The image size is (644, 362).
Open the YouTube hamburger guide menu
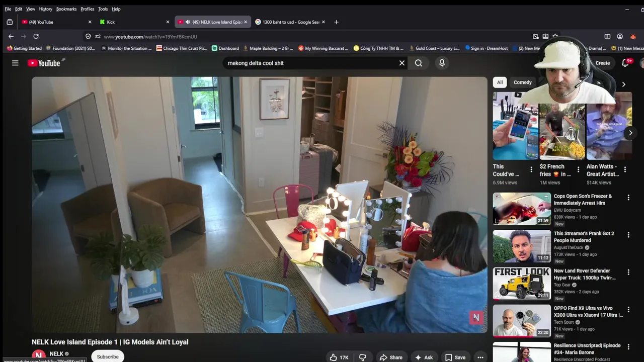[15, 63]
